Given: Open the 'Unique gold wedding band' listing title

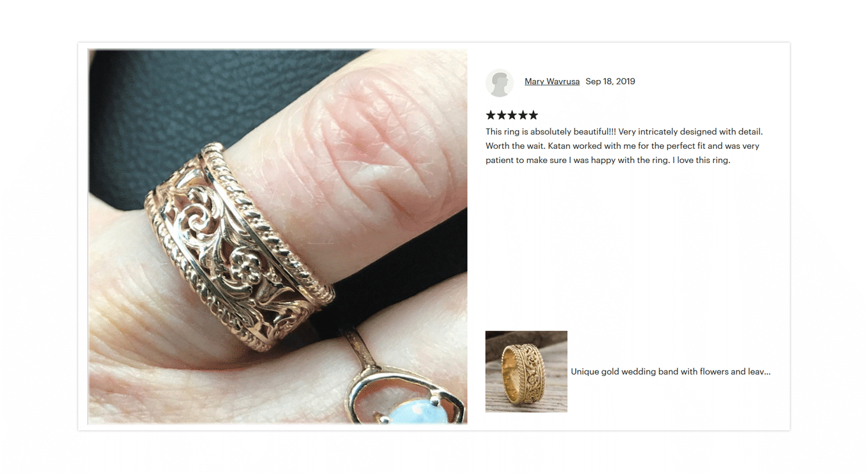Looking at the screenshot, I should [x=671, y=372].
